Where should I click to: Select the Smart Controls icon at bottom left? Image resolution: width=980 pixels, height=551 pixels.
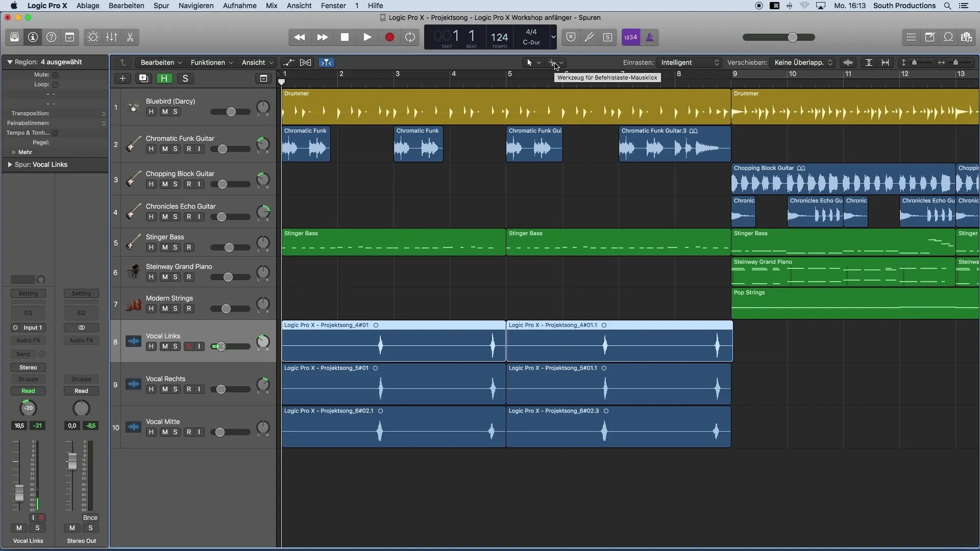92,37
